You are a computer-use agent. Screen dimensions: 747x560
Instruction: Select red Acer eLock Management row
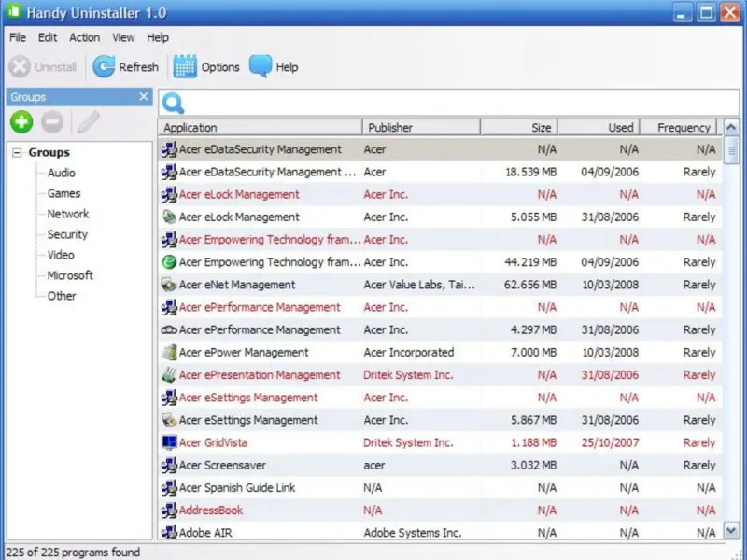[440, 194]
